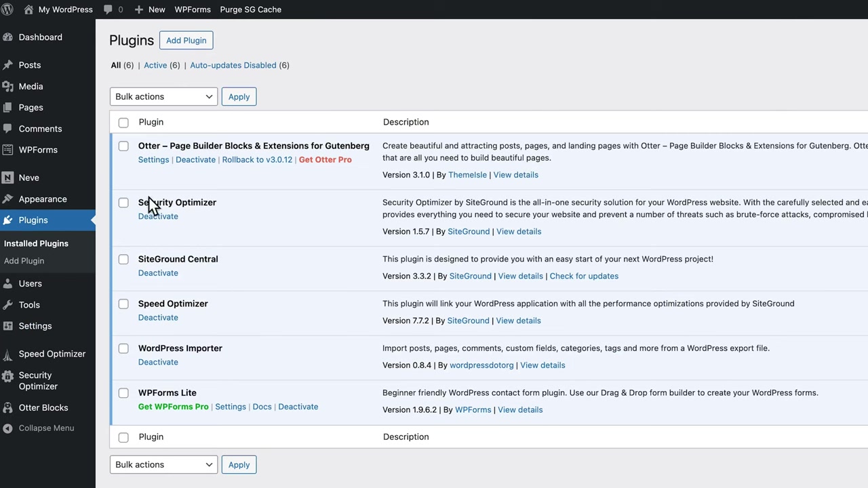Open the top Bulk actions dropdown
Viewport: 868px width, 488px height.
tap(163, 96)
